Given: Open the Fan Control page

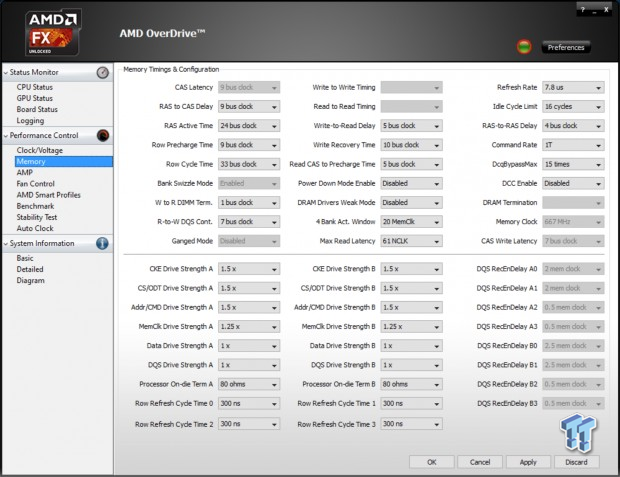Looking at the screenshot, I should [36, 183].
